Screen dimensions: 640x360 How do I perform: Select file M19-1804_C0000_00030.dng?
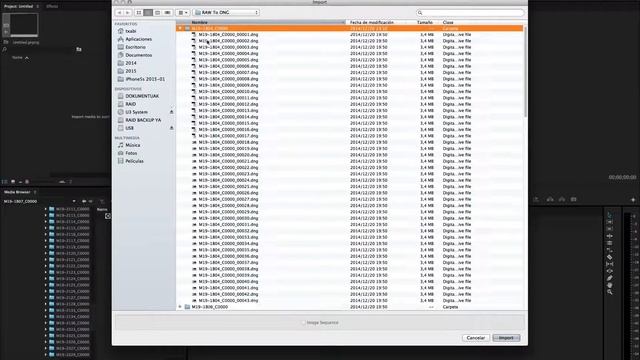(228, 218)
